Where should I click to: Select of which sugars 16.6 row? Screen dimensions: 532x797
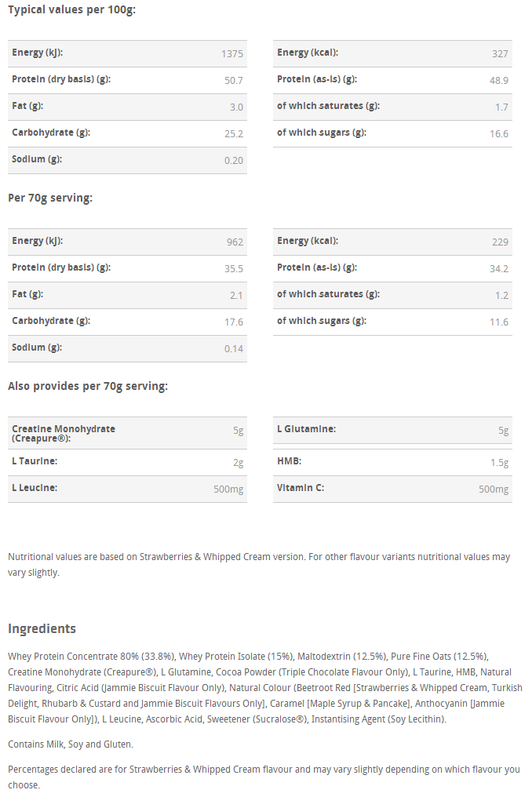click(x=392, y=133)
